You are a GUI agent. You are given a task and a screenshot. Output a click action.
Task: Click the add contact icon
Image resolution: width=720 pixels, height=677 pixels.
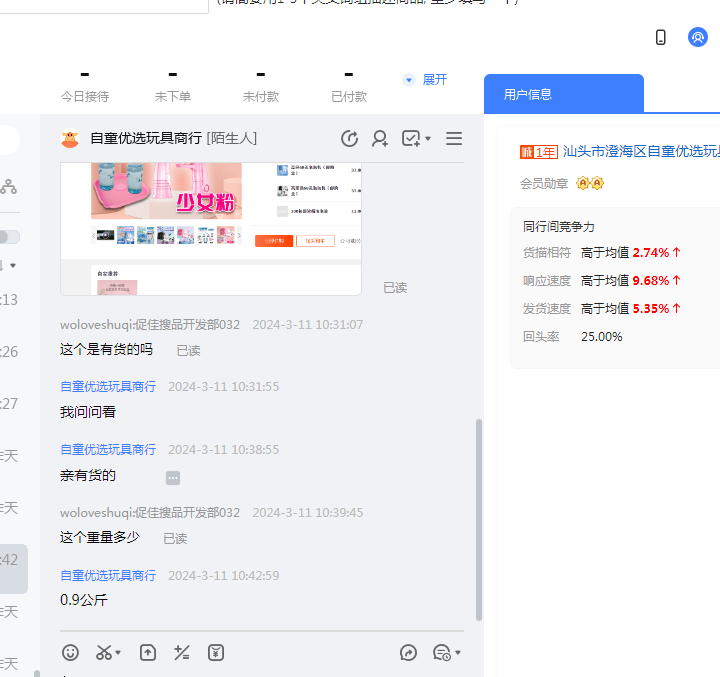pos(380,139)
